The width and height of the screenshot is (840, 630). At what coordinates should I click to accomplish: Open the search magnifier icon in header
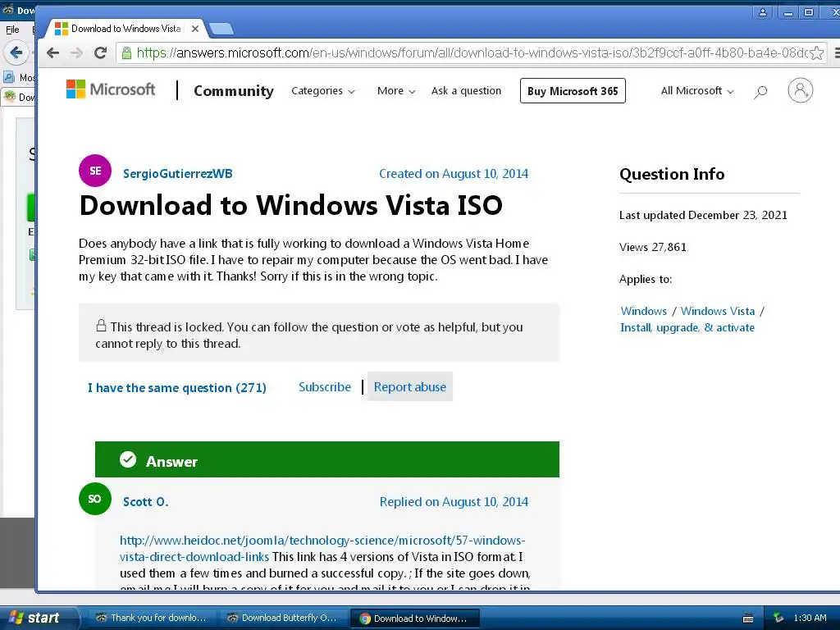[x=760, y=92]
